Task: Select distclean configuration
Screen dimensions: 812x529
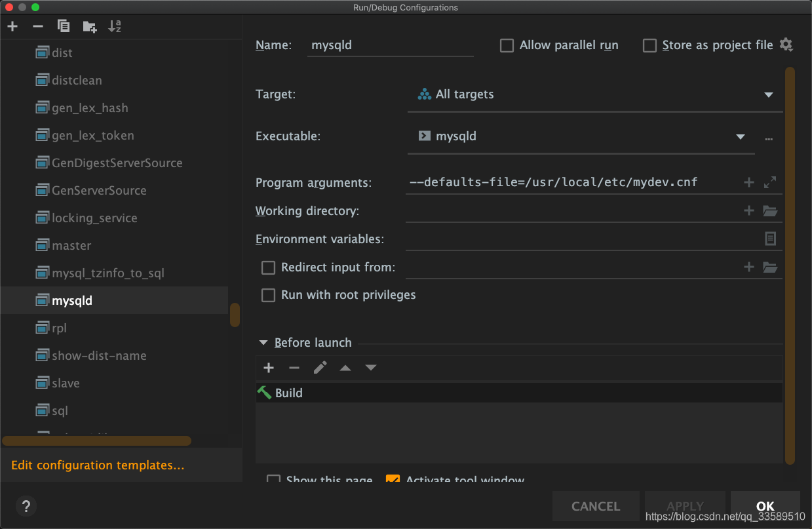Action: [x=77, y=80]
